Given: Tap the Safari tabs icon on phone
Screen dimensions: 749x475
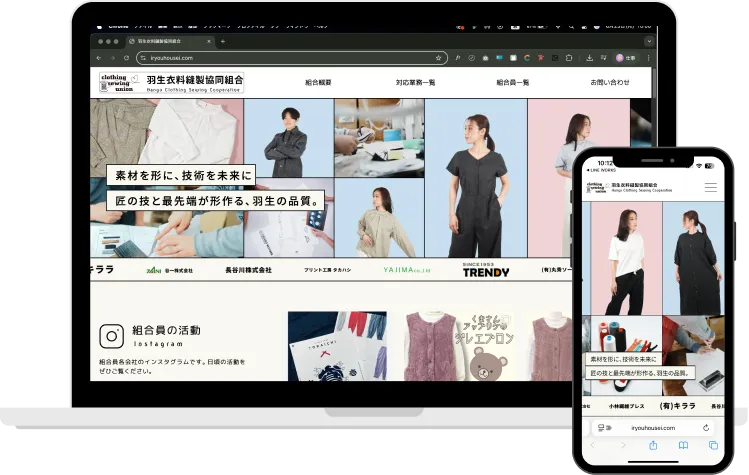Looking at the screenshot, I should [x=712, y=445].
